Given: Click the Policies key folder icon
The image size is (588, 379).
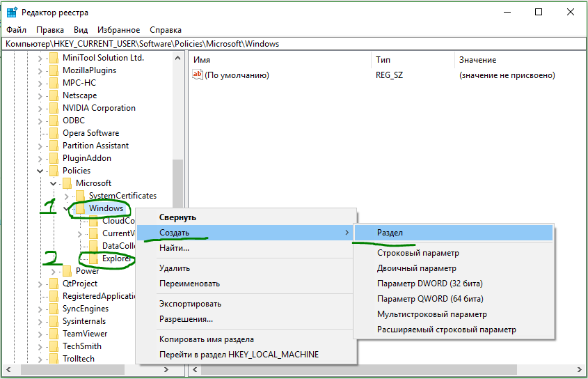Looking at the screenshot, I should coord(54,171).
